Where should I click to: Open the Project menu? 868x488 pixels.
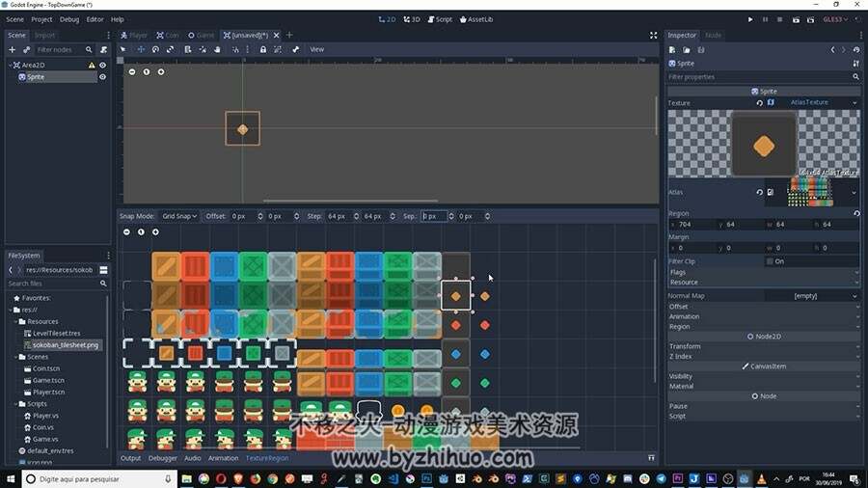pyautogui.click(x=41, y=19)
